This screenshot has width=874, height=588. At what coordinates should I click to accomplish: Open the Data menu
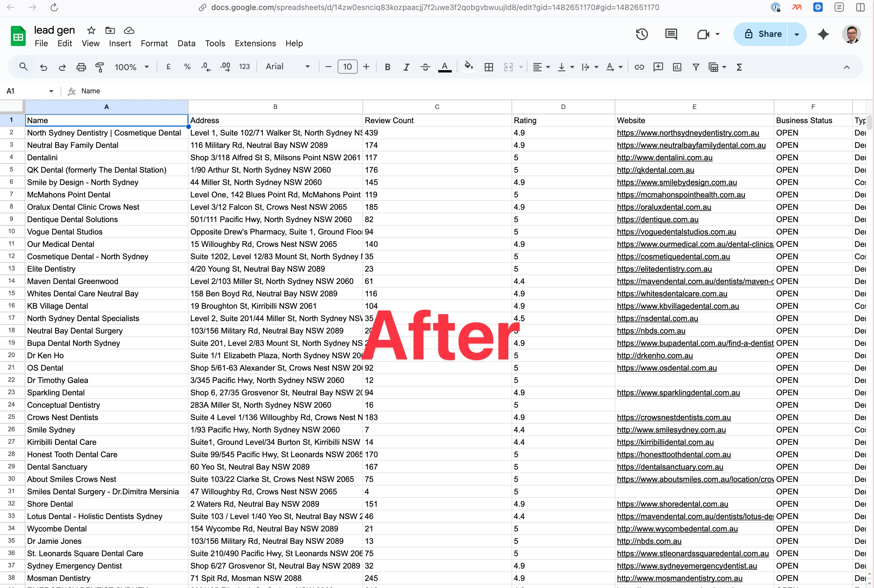coord(187,44)
